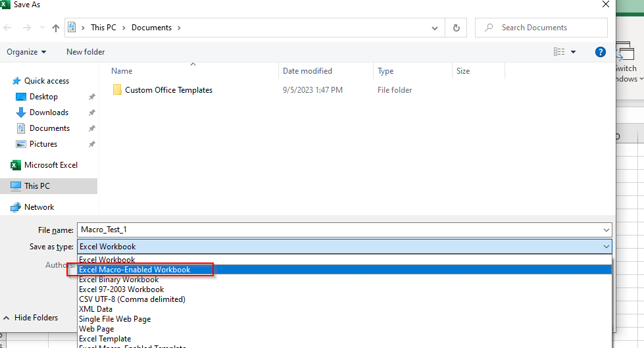
Task: Open Pictures from Quick access
Action: pyautogui.click(x=43, y=144)
